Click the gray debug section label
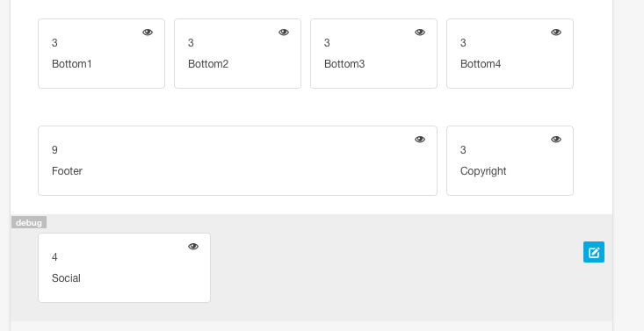The image size is (644, 331). tap(29, 223)
